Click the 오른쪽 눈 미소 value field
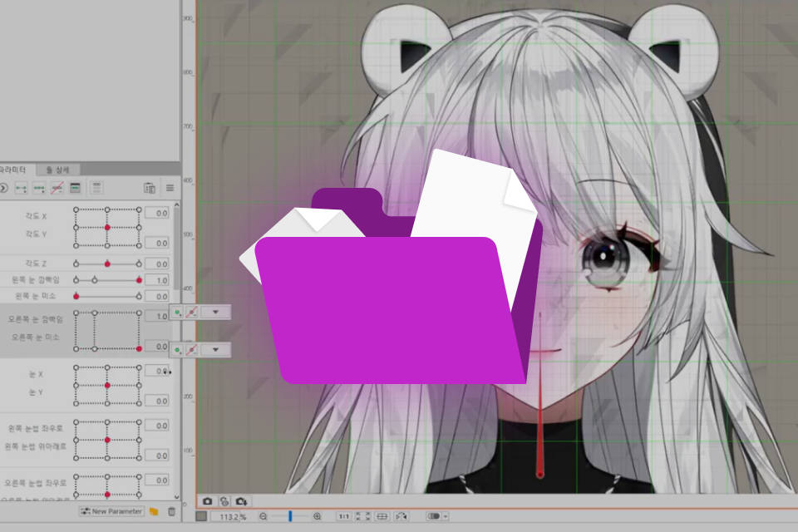Viewport: 798px width, 532px height. coord(157,347)
